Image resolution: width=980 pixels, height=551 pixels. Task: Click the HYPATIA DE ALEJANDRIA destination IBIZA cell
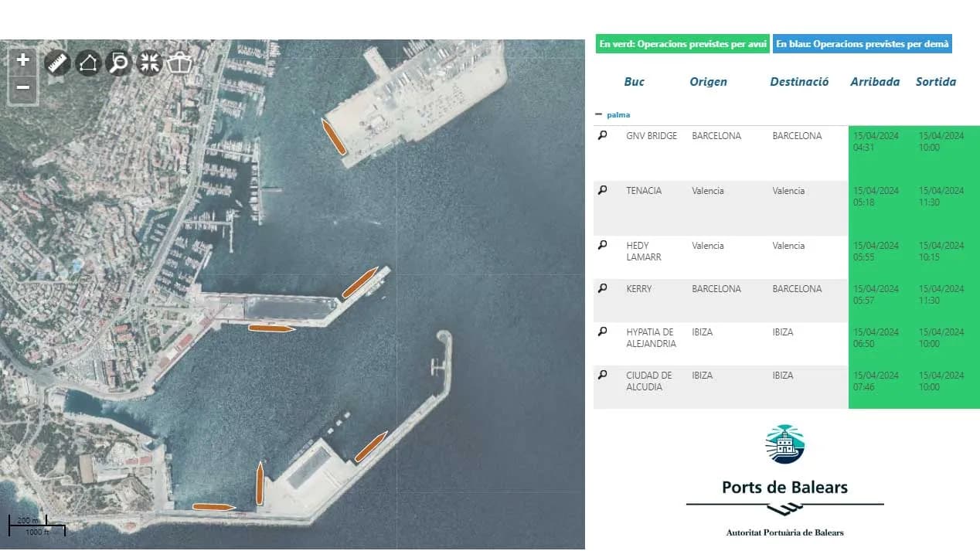(783, 332)
